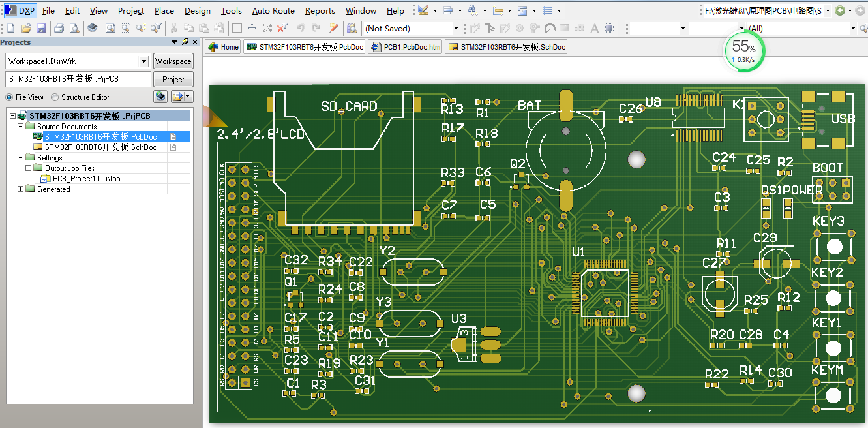Place text string 'A' tool
The width and height of the screenshot is (868, 428).
coord(594,28)
